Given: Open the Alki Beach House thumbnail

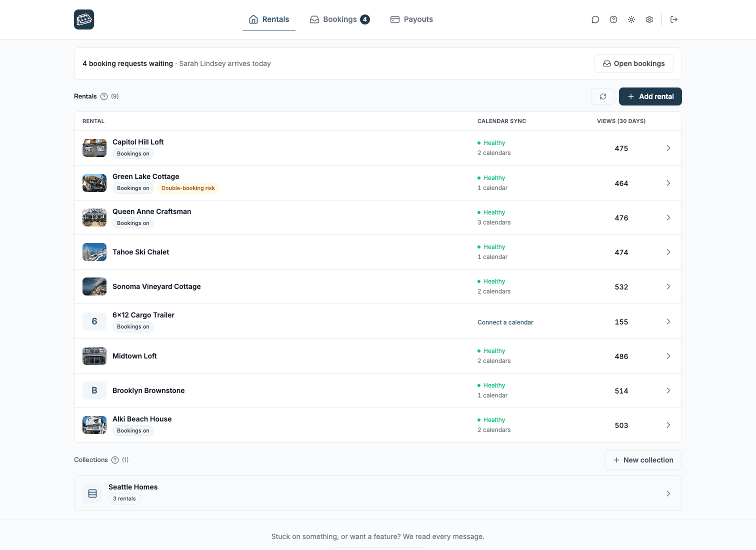Looking at the screenshot, I should point(94,425).
